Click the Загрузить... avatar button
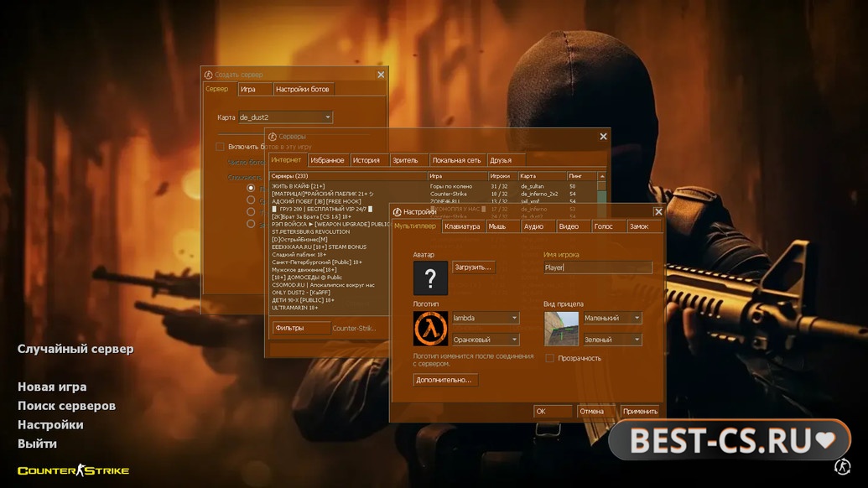The width and height of the screenshot is (868, 488). [473, 267]
